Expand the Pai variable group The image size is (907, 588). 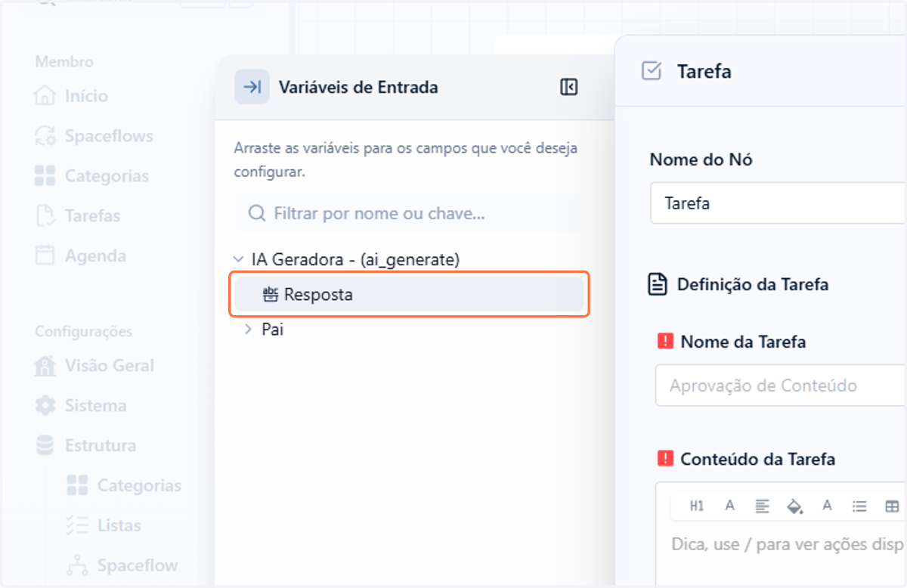point(248,330)
